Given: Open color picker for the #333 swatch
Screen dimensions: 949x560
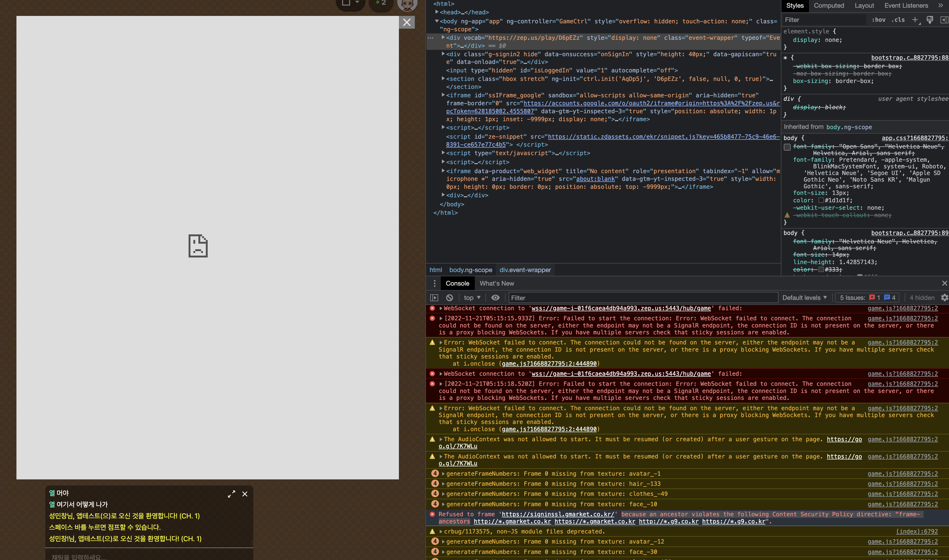Looking at the screenshot, I should tap(821, 269).
